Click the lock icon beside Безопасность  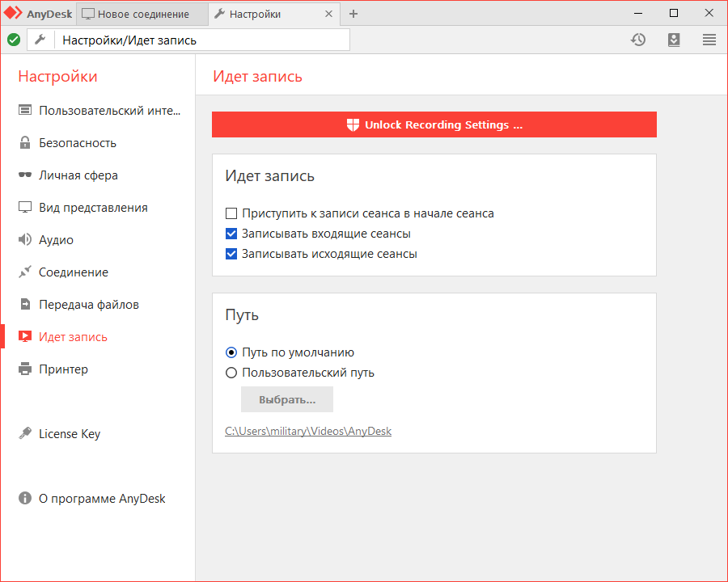[x=25, y=143]
